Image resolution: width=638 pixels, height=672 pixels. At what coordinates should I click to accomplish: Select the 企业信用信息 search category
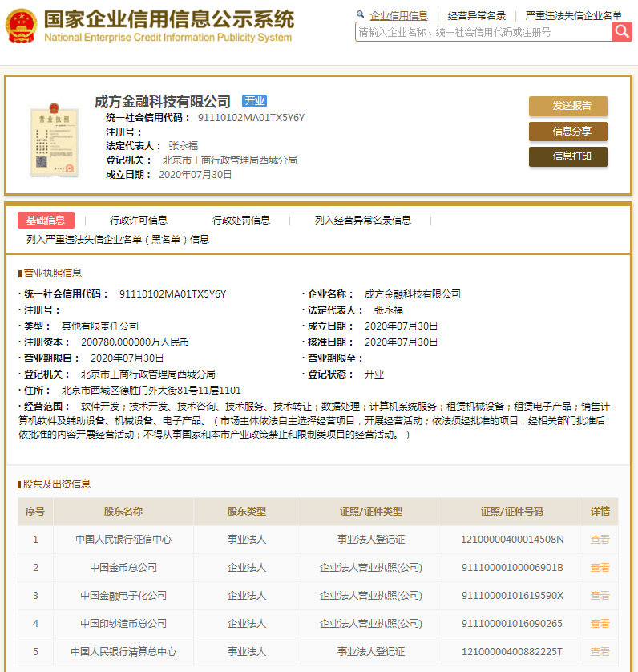pos(398,16)
